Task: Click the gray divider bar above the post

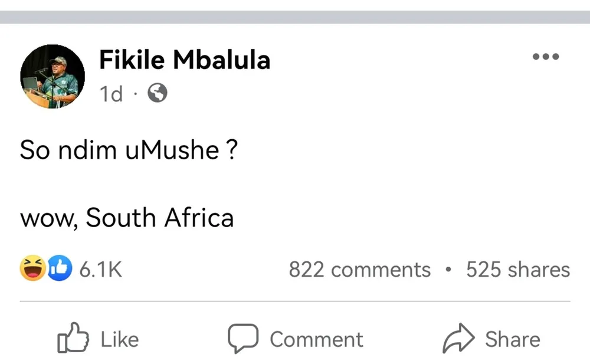Action: coord(295,17)
